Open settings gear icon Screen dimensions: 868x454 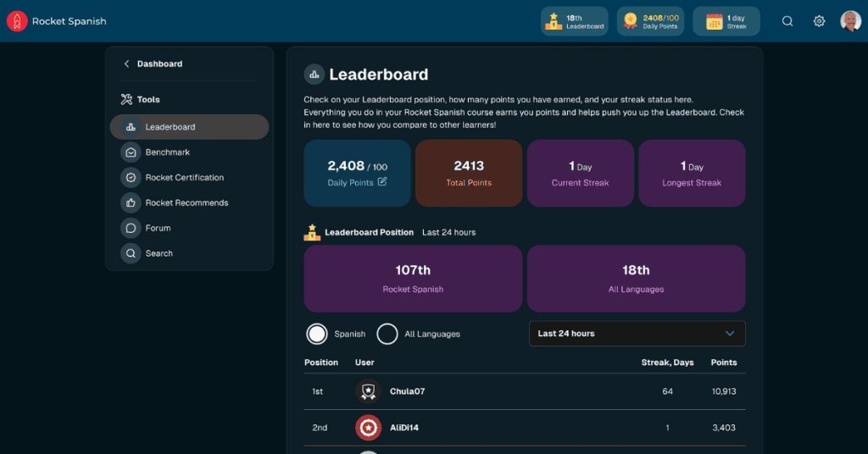(820, 21)
